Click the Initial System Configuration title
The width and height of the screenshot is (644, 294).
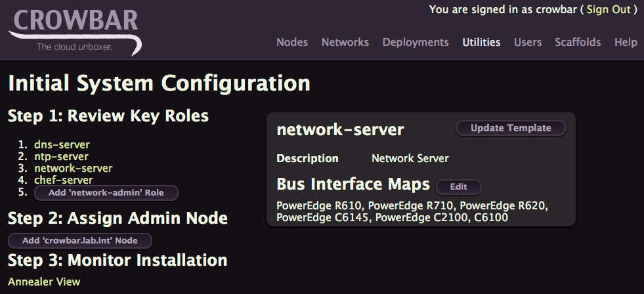(160, 83)
